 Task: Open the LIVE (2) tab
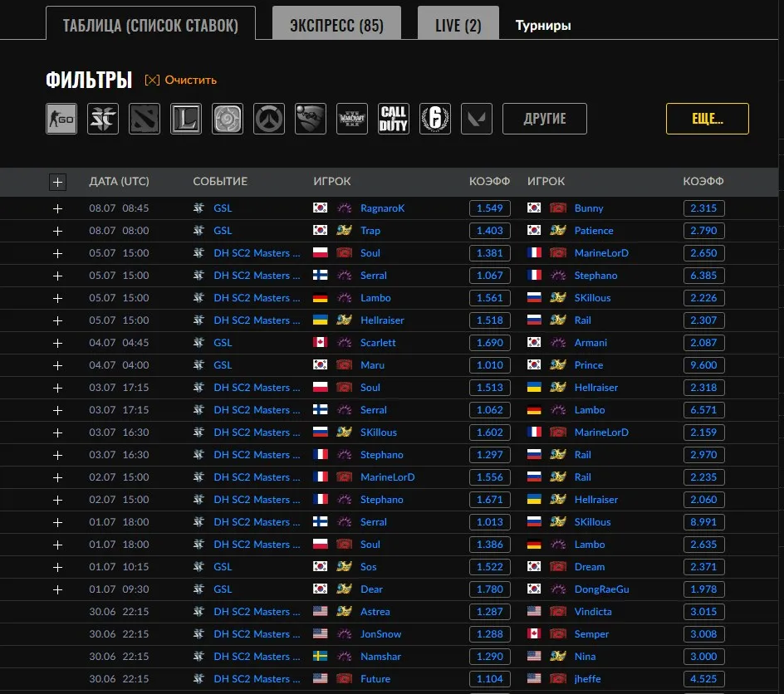(458, 24)
